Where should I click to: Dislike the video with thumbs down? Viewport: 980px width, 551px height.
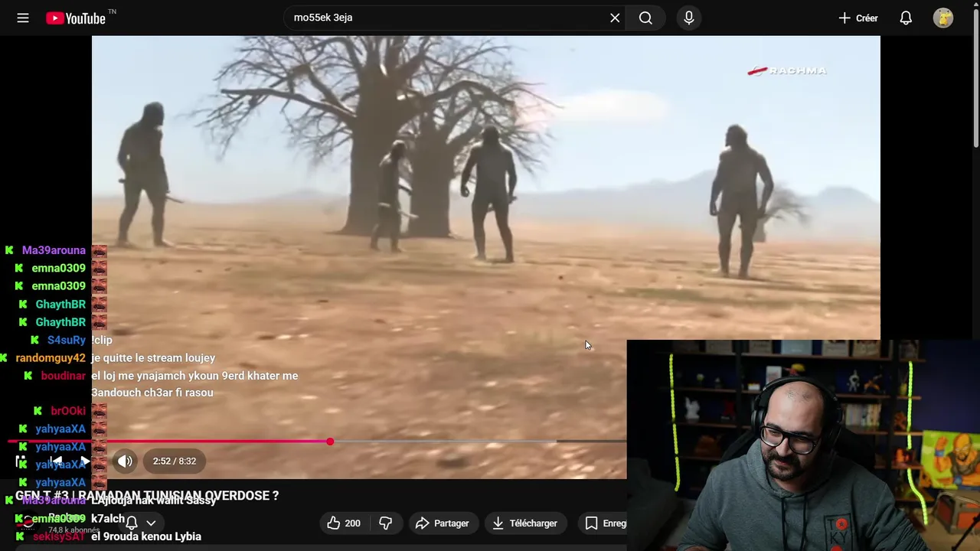(x=386, y=523)
